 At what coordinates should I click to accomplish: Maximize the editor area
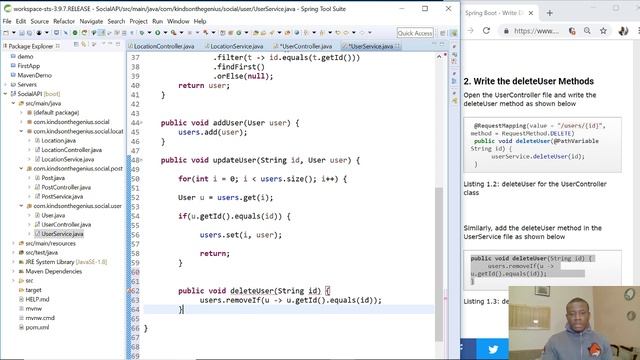442,44
